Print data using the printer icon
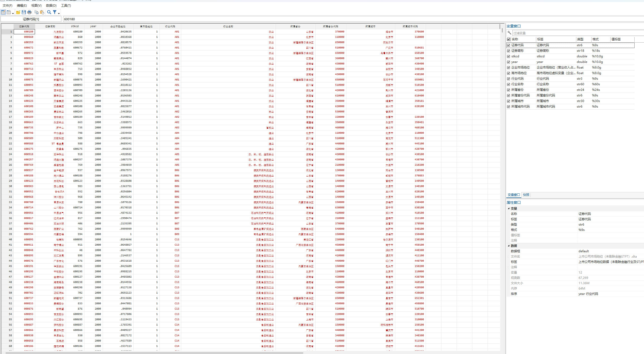 coord(29,12)
